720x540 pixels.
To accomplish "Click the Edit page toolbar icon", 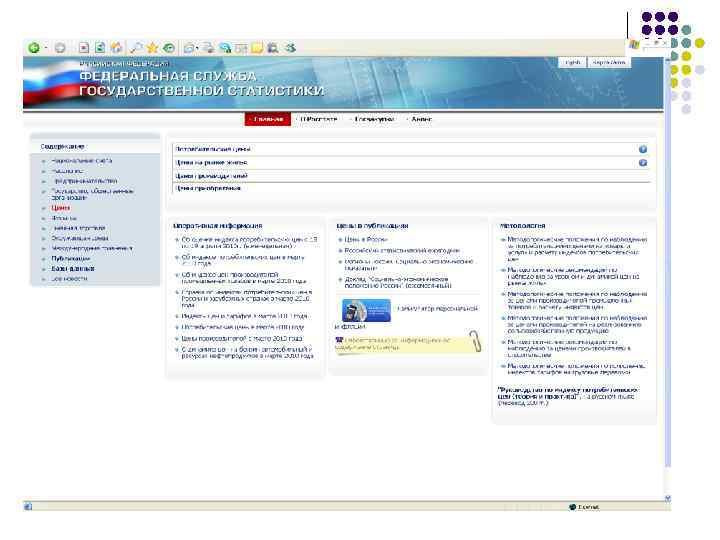I will 225,48.
